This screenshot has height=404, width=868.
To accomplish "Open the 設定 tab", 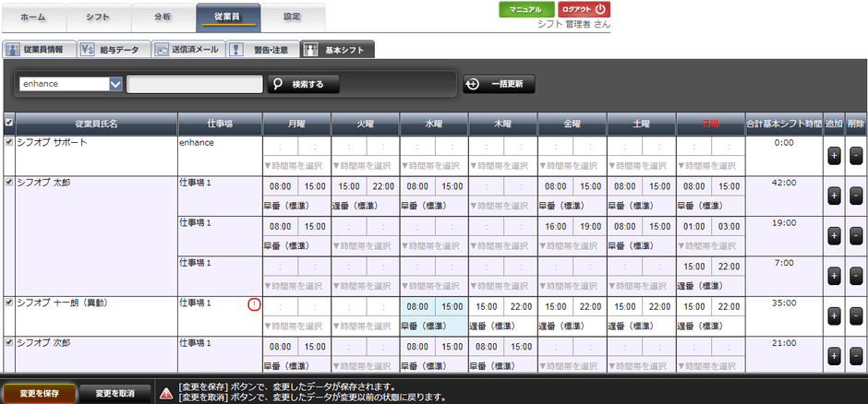I will pos(293,18).
